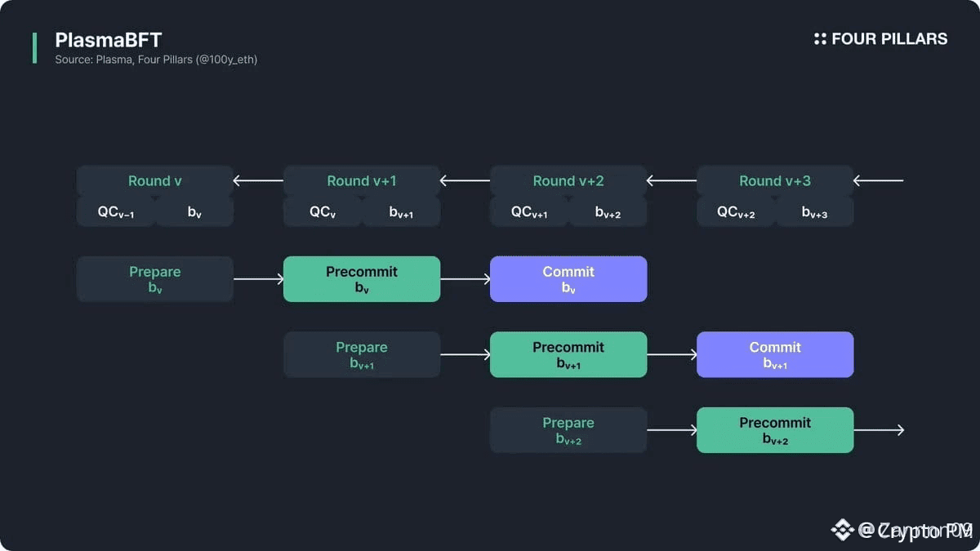Viewport: 980px width, 551px height.
Task: Click the "Source: Plasma, Four Pillars (@100y_eth)" line
Action: pyautogui.click(x=156, y=60)
